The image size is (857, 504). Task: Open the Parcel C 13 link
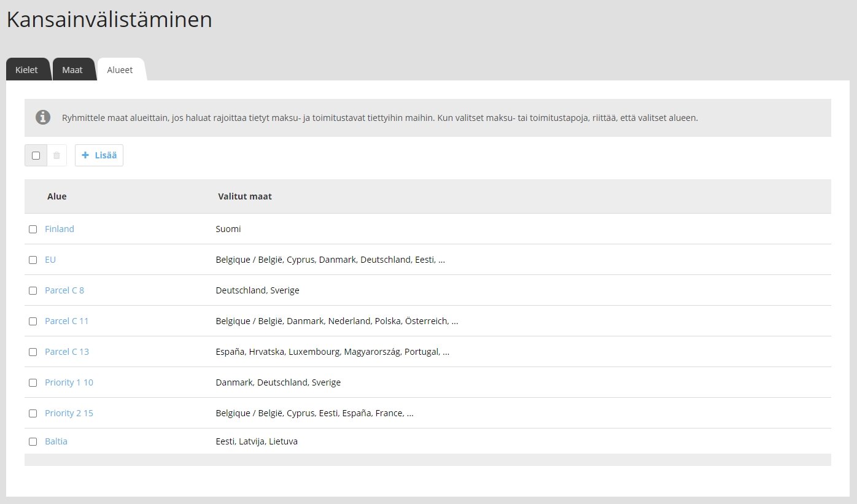point(67,352)
